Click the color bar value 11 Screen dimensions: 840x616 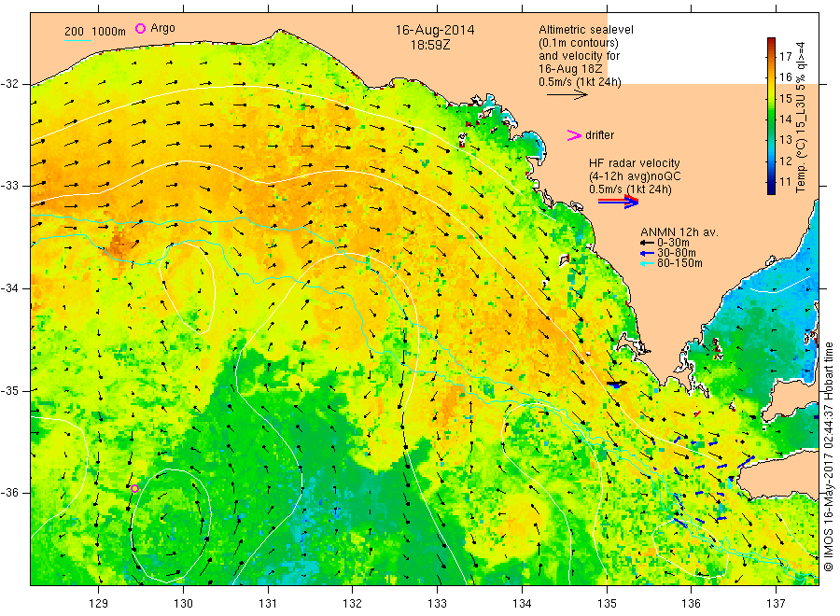pos(785,182)
